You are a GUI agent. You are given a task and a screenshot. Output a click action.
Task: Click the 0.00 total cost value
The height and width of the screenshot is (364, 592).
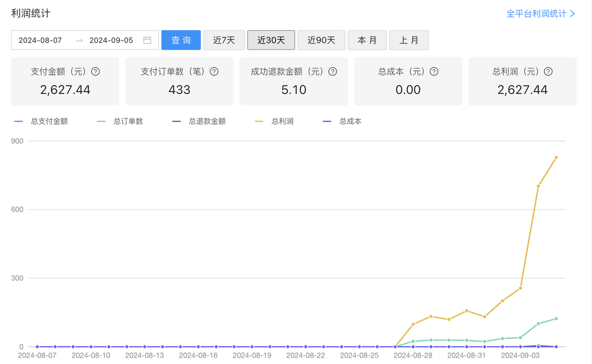pyautogui.click(x=408, y=90)
